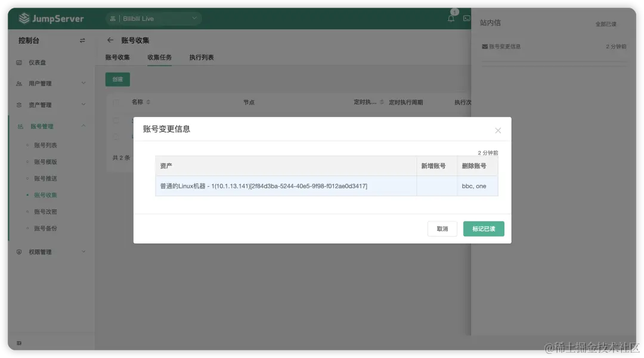Click the 取消 button in dialog
Viewport: 644px width, 358px height.
click(442, 229)
